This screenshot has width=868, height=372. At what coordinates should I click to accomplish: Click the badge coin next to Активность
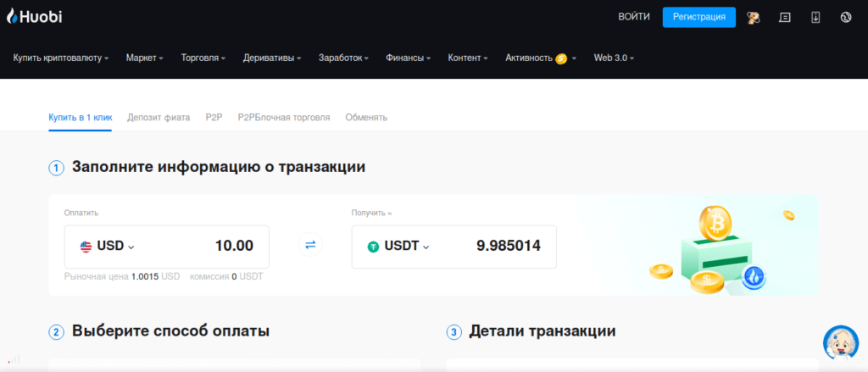[561, 58]
